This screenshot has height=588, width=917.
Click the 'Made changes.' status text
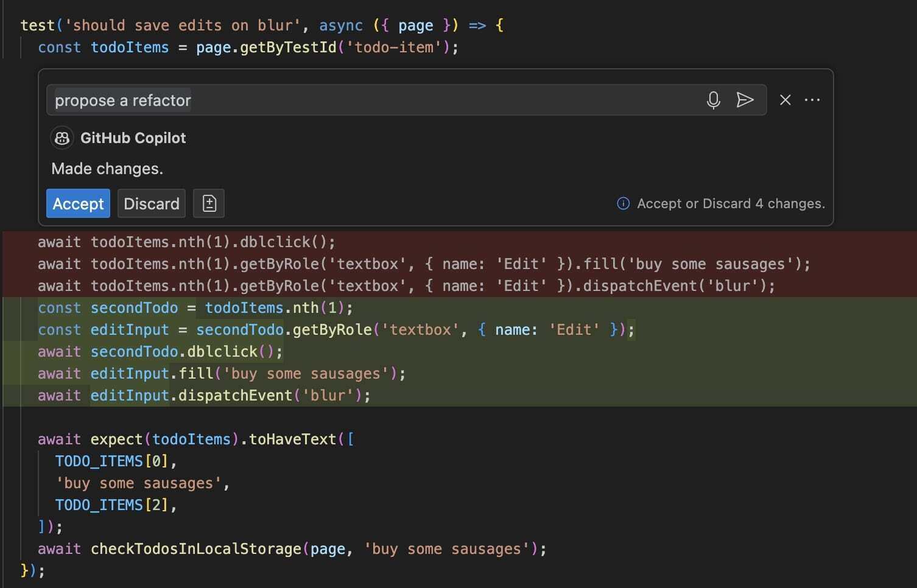pos(107,169)
